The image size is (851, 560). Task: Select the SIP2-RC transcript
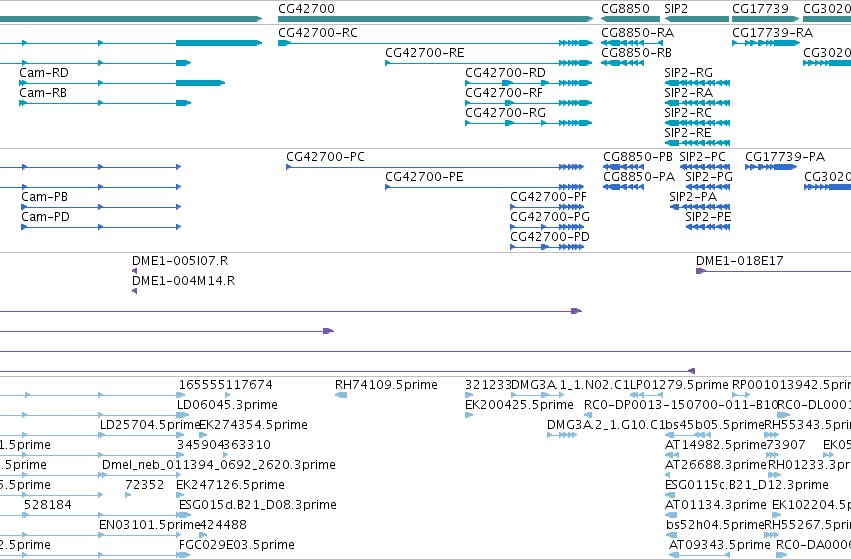(697, 123)
